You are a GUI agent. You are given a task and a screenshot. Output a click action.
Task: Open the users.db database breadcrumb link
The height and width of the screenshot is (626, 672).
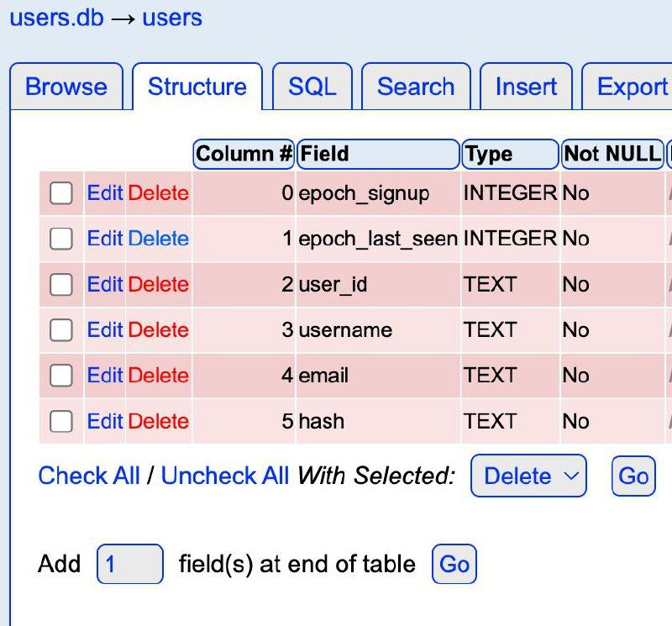click(56, 18)
